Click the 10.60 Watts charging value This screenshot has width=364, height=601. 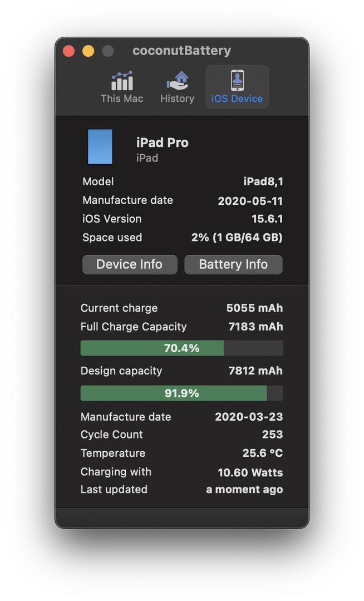[x=250, y=472]
